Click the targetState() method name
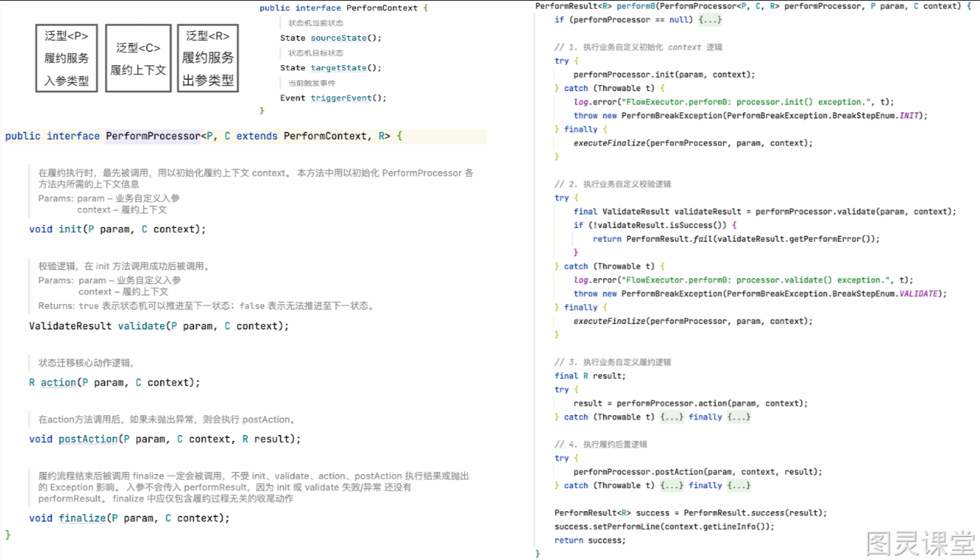This screenshot has height=560, width=980. pos(338,68)
